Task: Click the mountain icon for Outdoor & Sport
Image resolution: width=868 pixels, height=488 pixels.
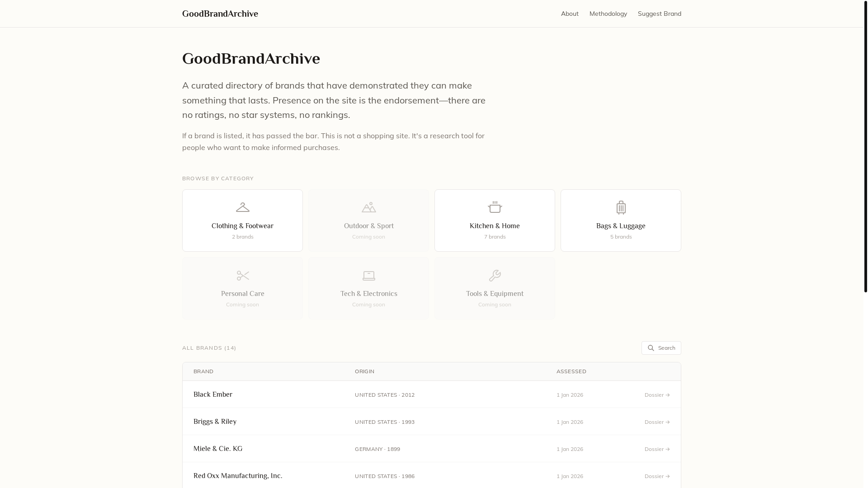Action: click(369, 207)
